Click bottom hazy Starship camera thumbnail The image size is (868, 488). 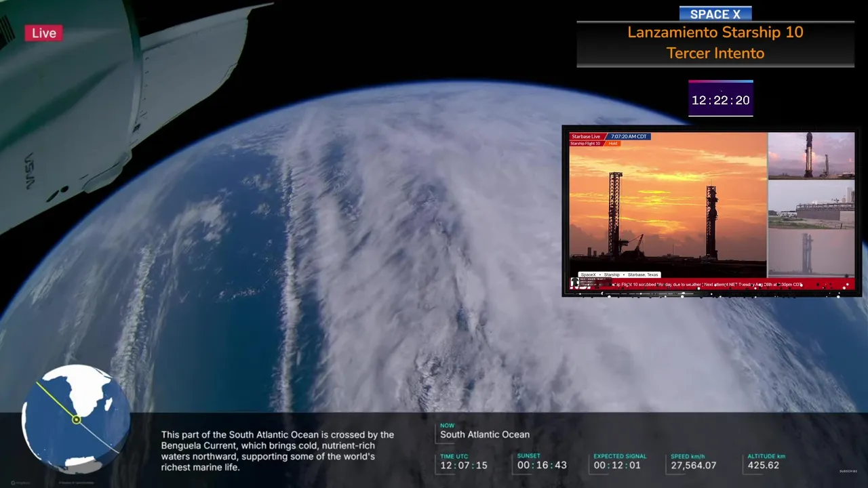coord(811,253)
